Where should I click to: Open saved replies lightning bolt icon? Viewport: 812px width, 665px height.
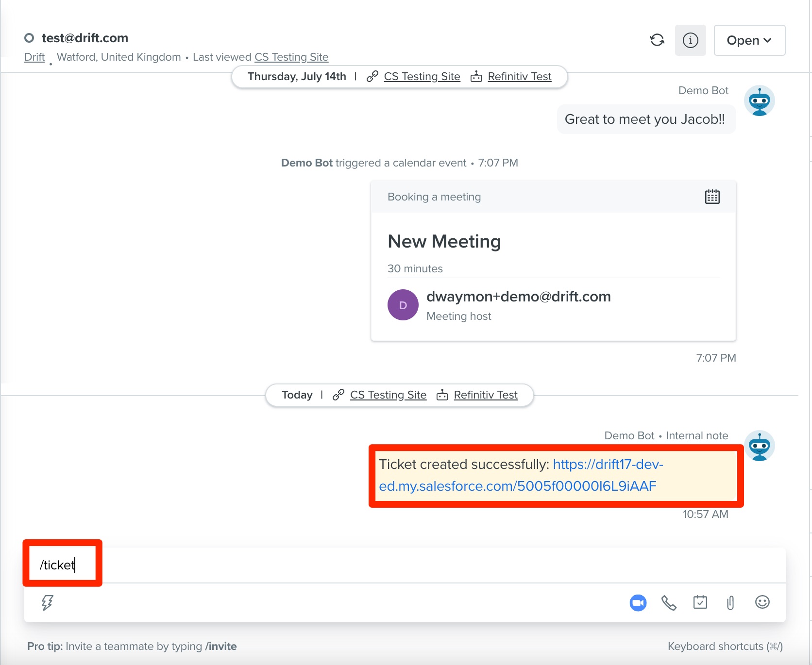pyautogui.click(x=47, y=602)
